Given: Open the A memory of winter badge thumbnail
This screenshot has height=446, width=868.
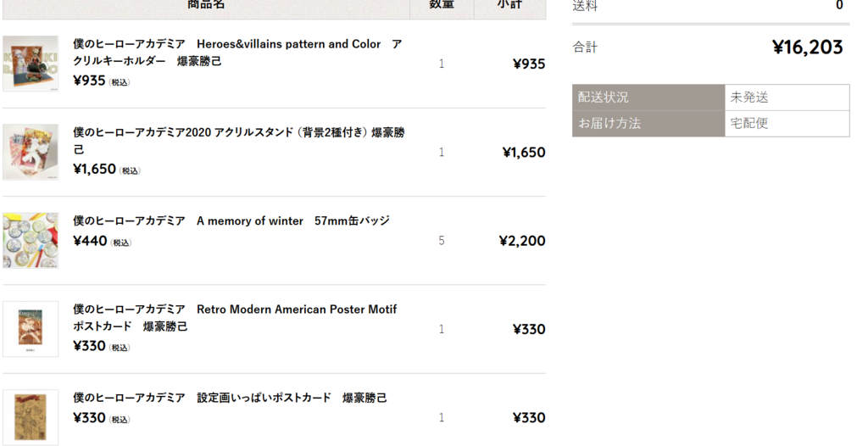Looking at the screenshot, I should [x=31, y=241].
